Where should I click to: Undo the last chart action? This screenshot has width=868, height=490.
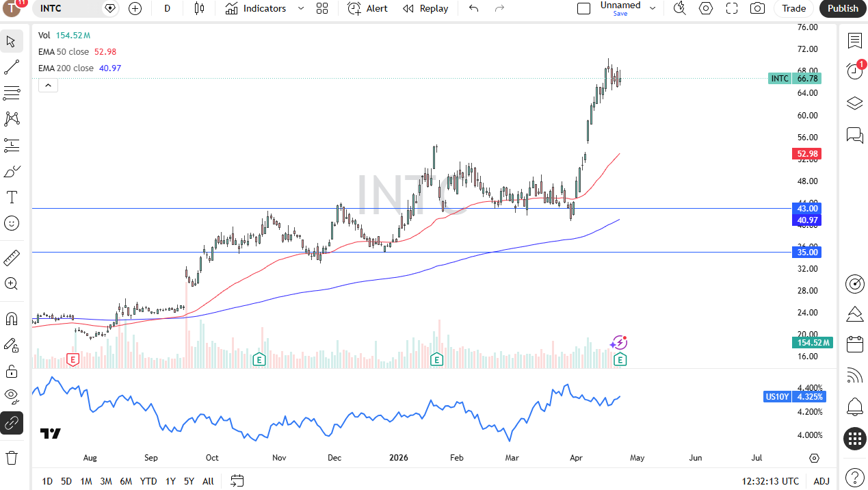pyautogui.click(x=473, y=8)
